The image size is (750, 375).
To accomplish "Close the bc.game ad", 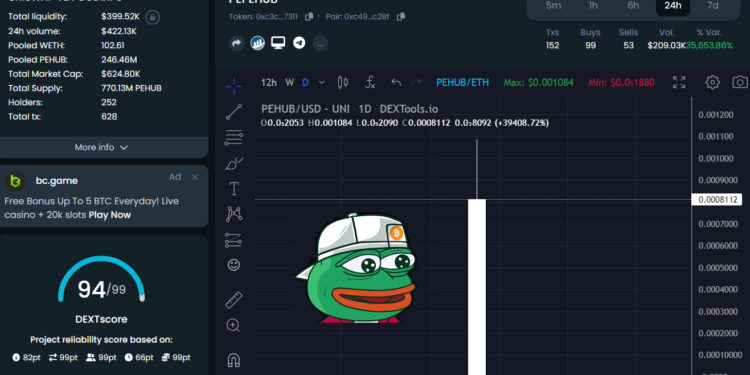I will click(x=195, y=177).
